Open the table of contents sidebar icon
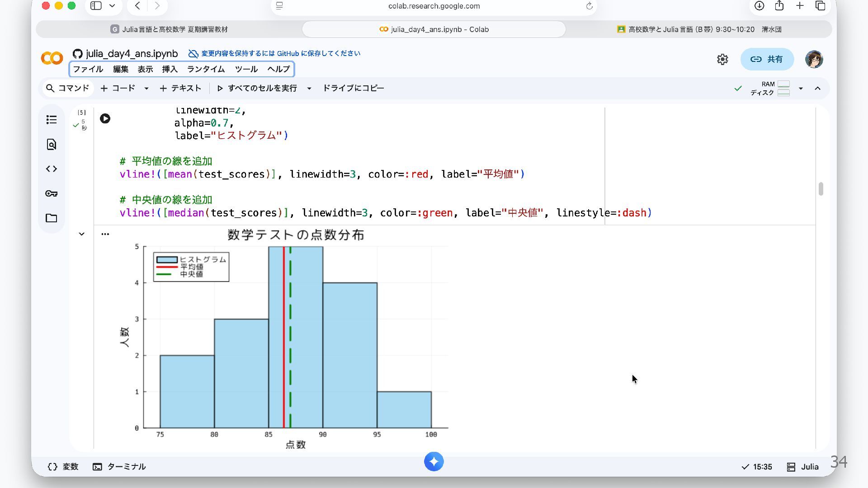 click(52, 120)
